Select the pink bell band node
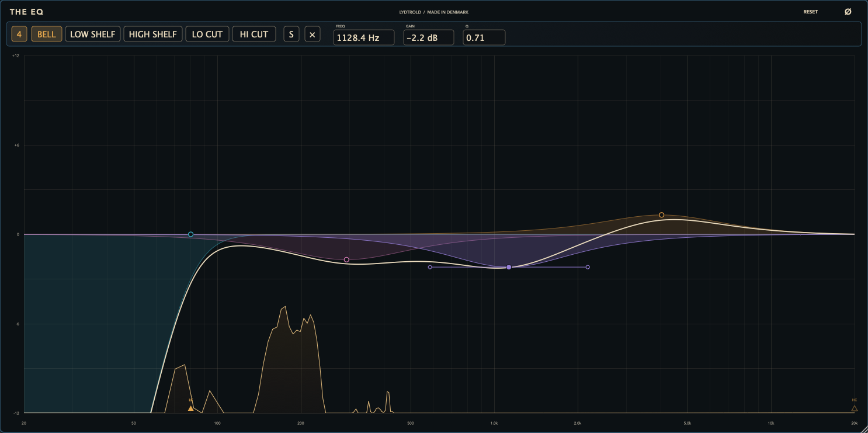Screen dimensions: 868x433 coord(346,259)
